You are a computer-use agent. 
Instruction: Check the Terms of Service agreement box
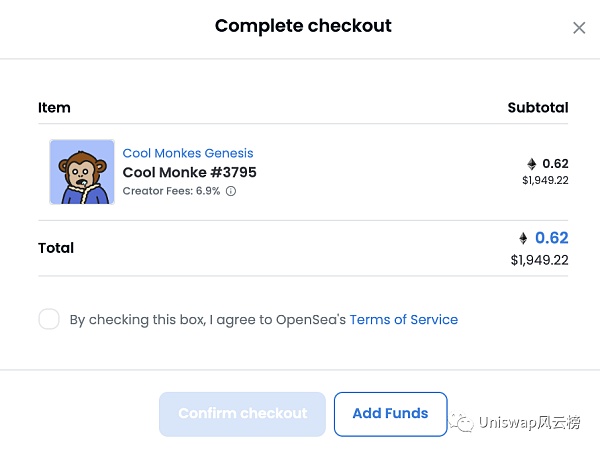[49, 320]
